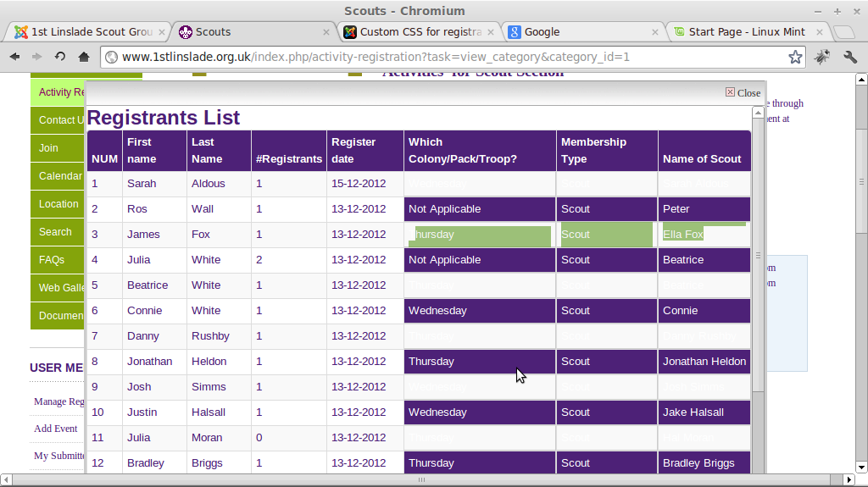Click the #Registrants column header
Screen dimensions: 868x487
tap(289, 151)
